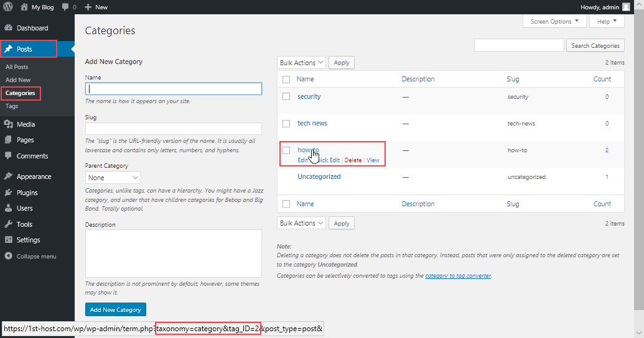Expand the Screen Options panel
The image size is (644, 338).
(554, 21)
